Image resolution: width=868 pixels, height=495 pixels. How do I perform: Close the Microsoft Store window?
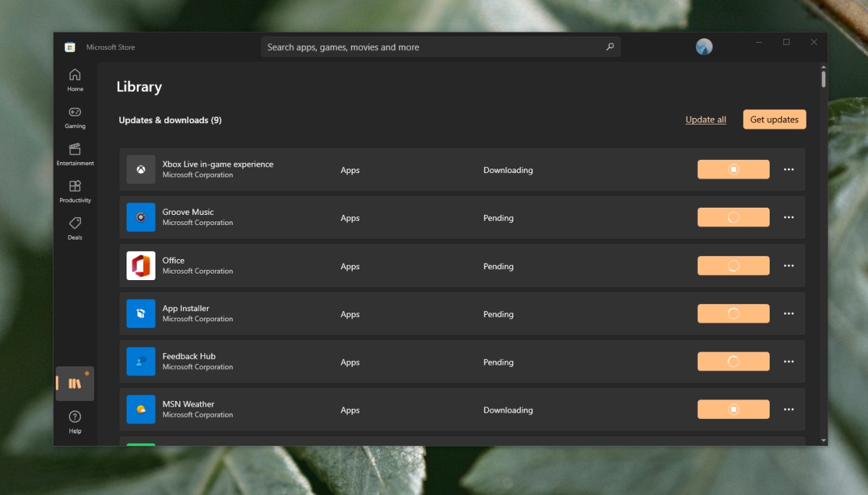coord(814,42)
